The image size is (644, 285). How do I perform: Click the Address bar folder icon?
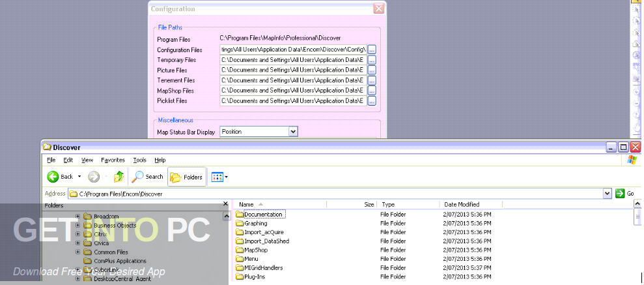[73, 194]
